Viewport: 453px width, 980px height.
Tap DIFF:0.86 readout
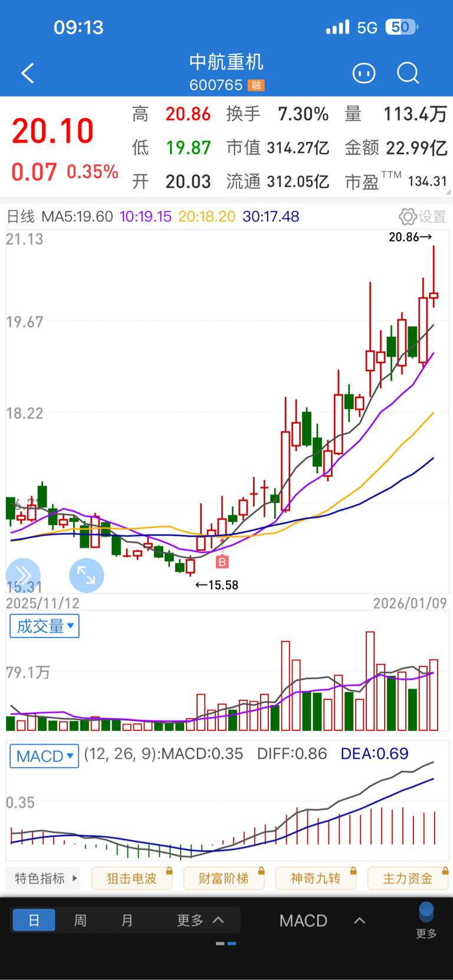292,754
